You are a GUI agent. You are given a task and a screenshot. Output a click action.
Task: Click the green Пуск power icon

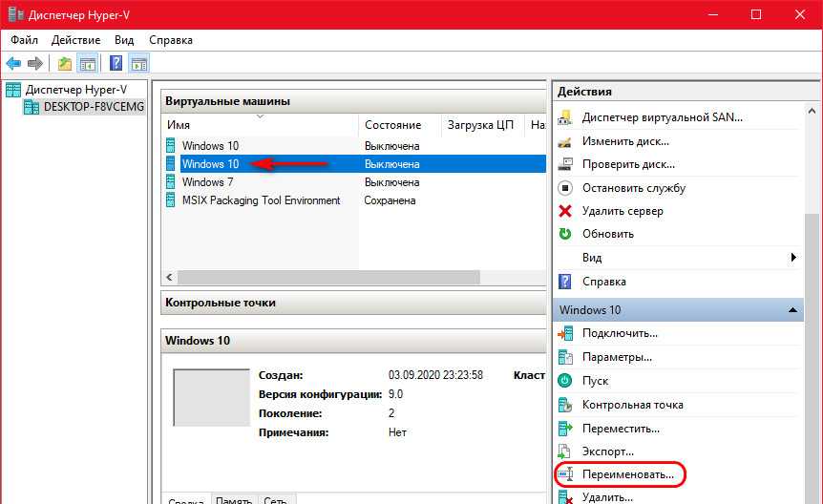[565, 381]
